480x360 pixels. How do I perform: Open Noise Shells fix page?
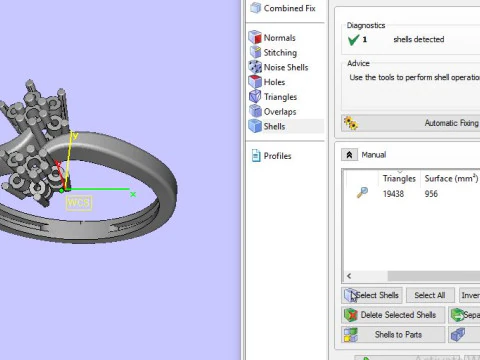click(x=278, y=67)
